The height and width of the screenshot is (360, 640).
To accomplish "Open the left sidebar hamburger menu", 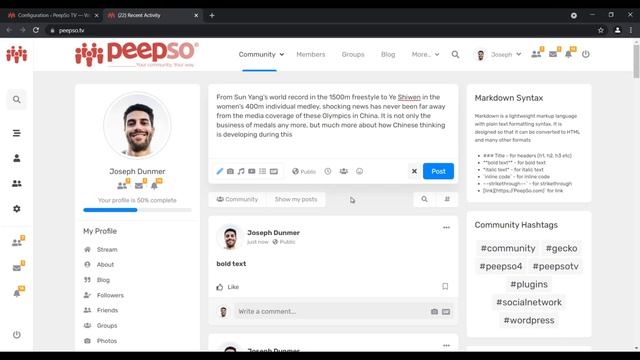I will pos(17,133).
